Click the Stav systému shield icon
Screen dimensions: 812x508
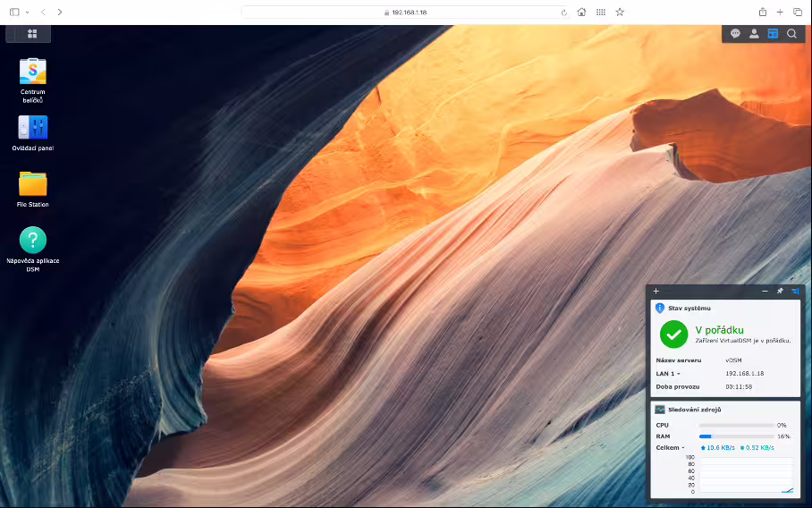[x=660, y=309]
